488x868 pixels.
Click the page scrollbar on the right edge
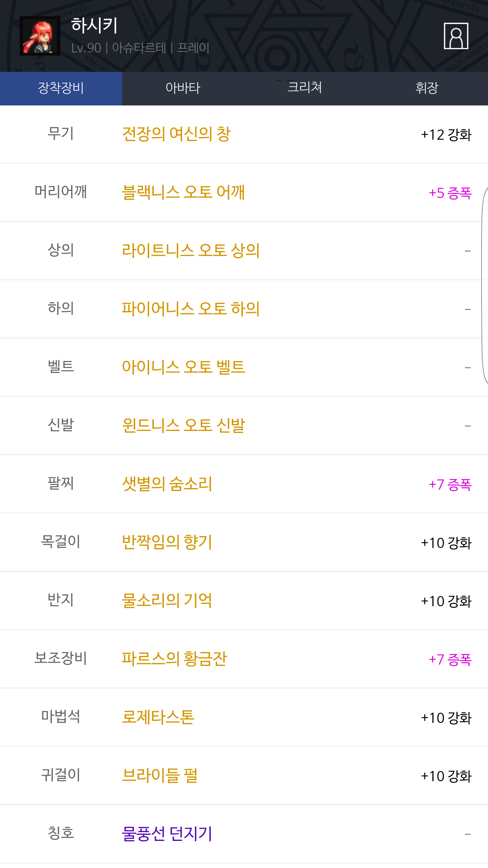pyautogui.click(x=485, y=285)
